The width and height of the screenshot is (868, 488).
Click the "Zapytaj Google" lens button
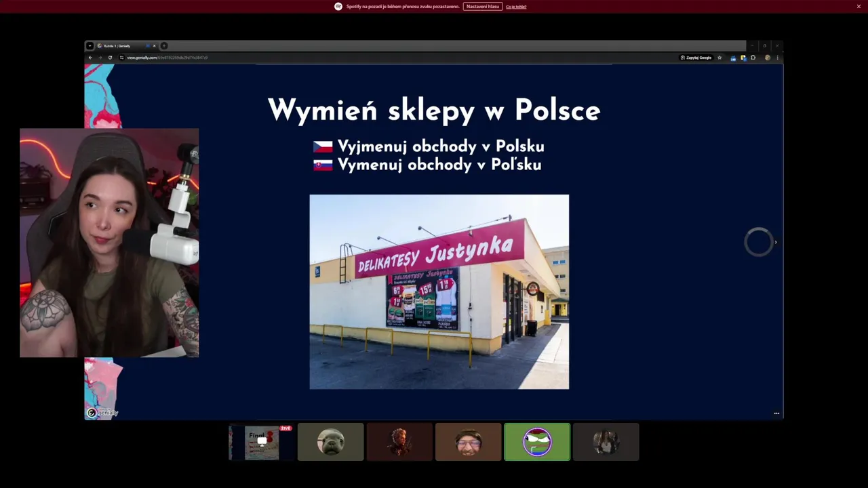(x=696, y=58)
